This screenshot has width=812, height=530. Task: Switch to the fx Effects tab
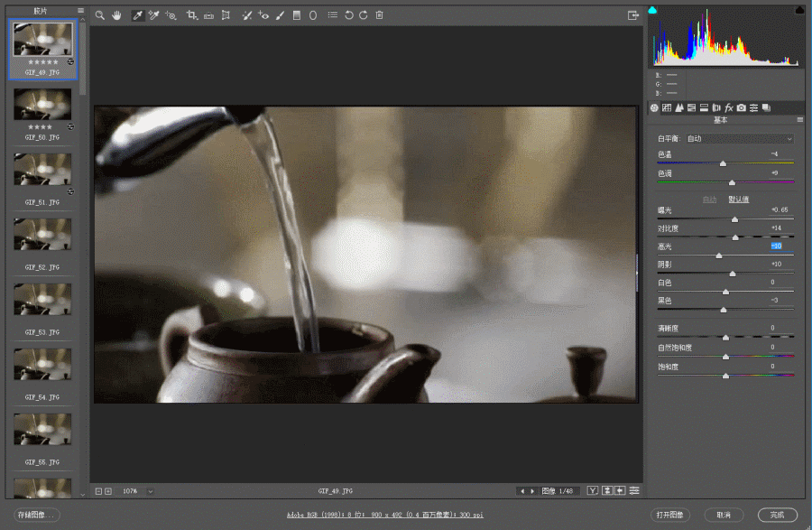coord(728,107)
